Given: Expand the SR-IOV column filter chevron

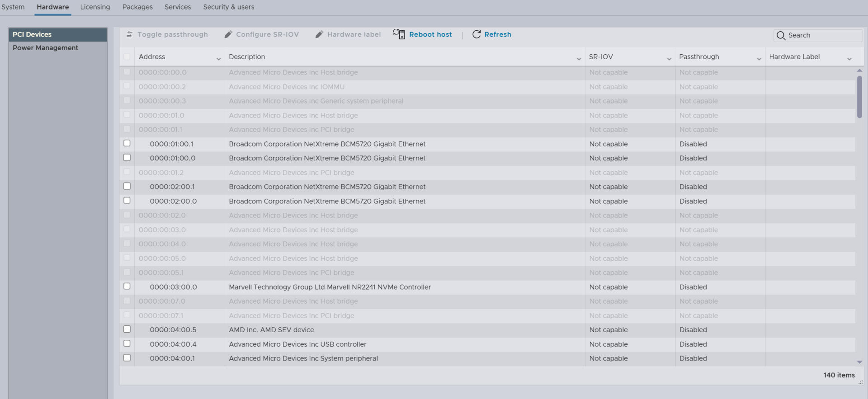Looking at the screenshot, I should [669, 59].
